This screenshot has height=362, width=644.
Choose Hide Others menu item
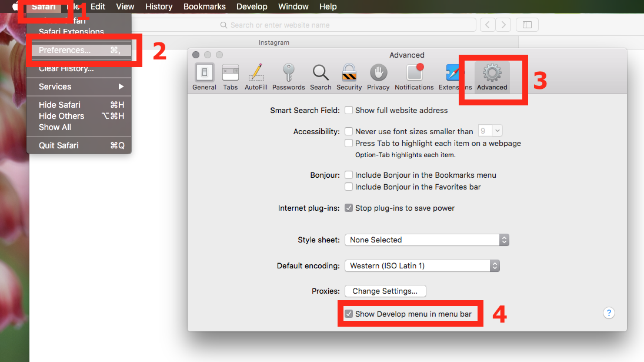pos(79,117)
